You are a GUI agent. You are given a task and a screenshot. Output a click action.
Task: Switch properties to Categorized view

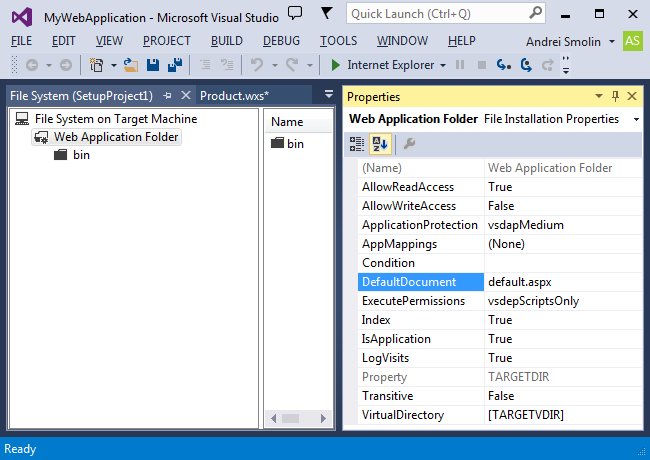point(357,144)
